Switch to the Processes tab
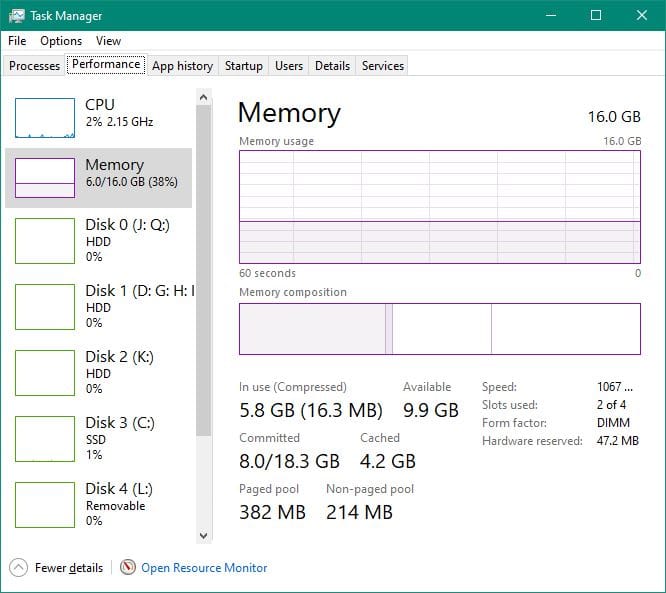 pyautogui.click(x=34, y=66)
